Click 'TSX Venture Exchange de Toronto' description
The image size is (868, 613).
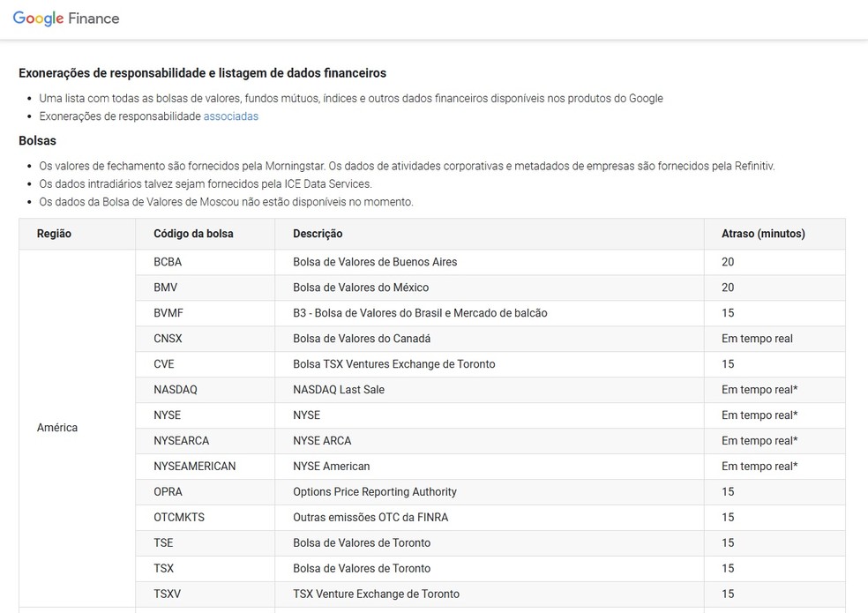click(x=377, y=594)
